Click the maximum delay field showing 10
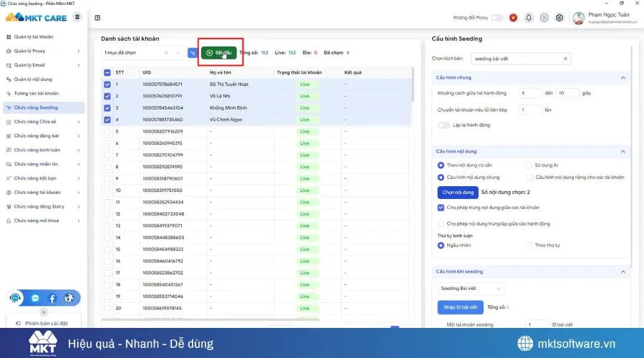This screenshot has height=358, width=644. click(x=567, y=93)
